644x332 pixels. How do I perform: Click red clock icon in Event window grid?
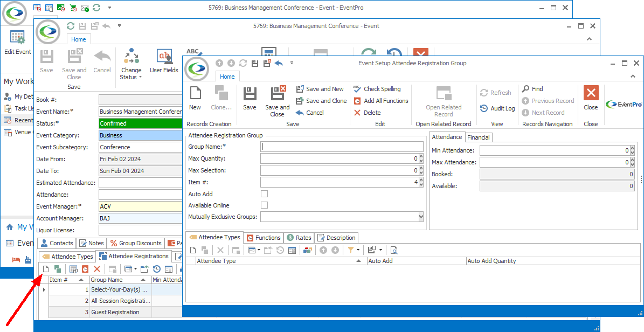85,269
